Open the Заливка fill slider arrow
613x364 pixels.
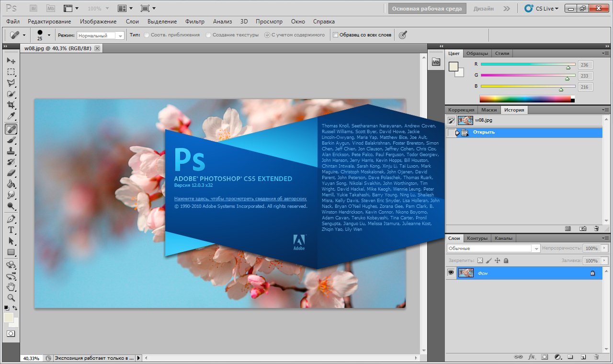pyautogui.click(x=604, y=261)
